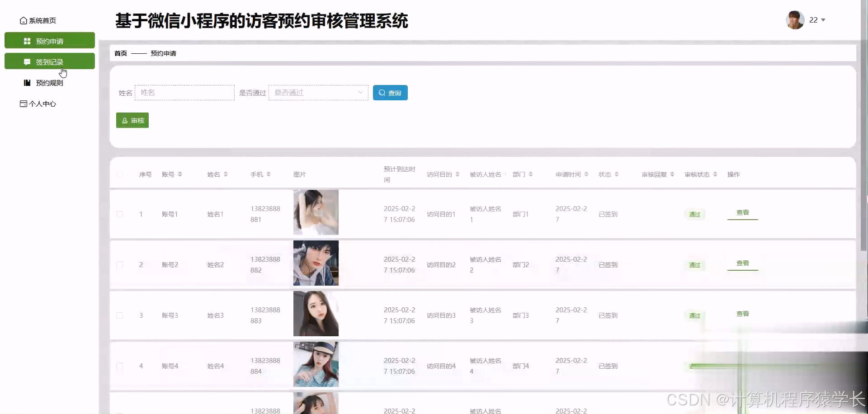Click inside the 姓名 input field
Image resolution: width=868 pixels, height=414 pixels.
coord(184,92)
